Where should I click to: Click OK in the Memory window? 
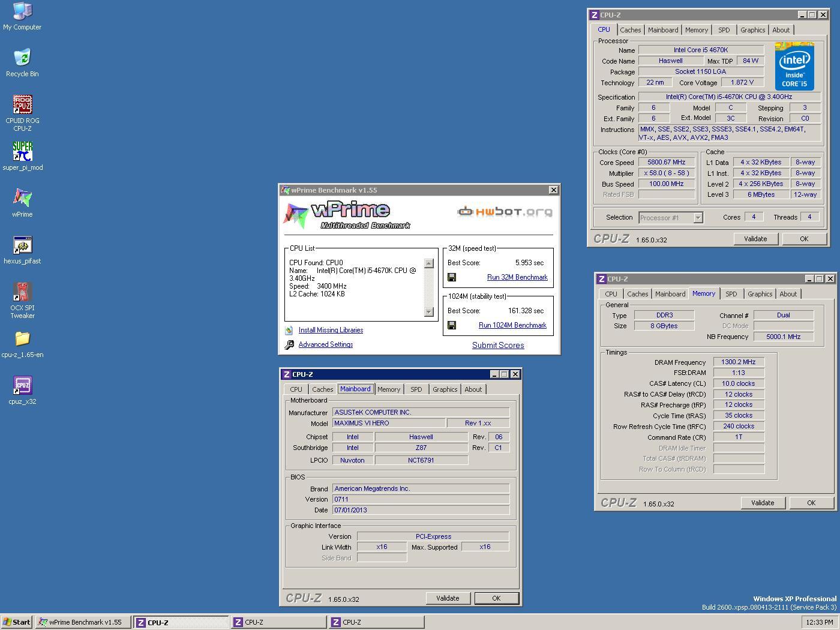point(811,503)
